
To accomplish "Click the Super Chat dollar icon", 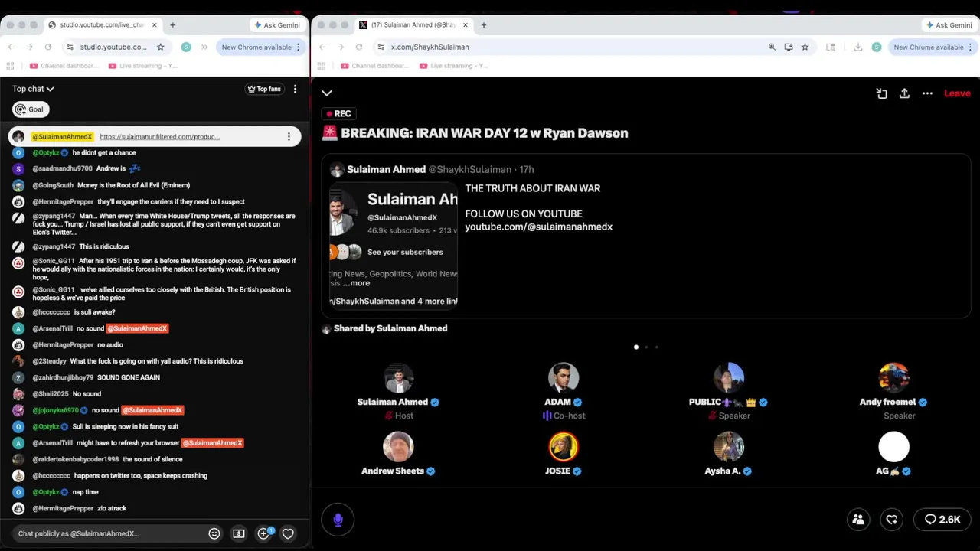I will point(239,533).
